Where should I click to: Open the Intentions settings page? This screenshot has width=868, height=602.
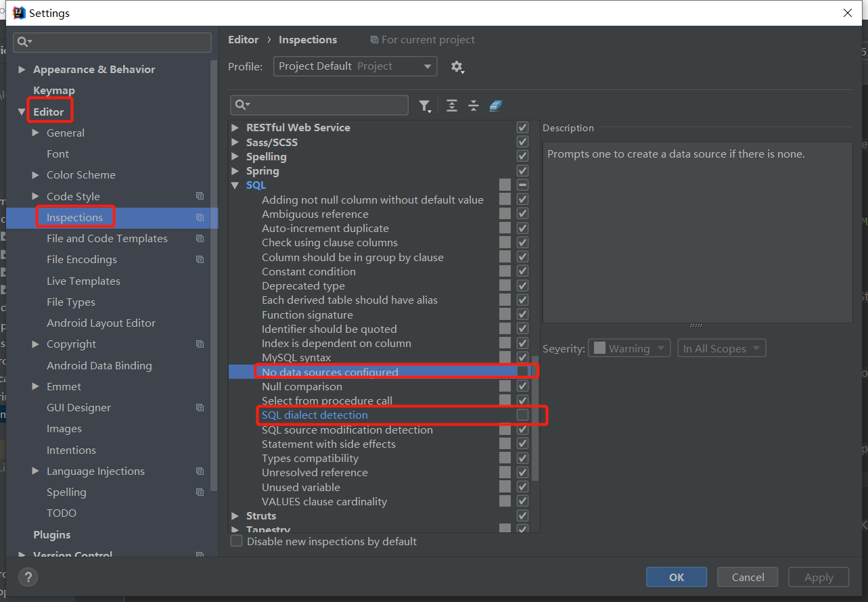point(71,450)
